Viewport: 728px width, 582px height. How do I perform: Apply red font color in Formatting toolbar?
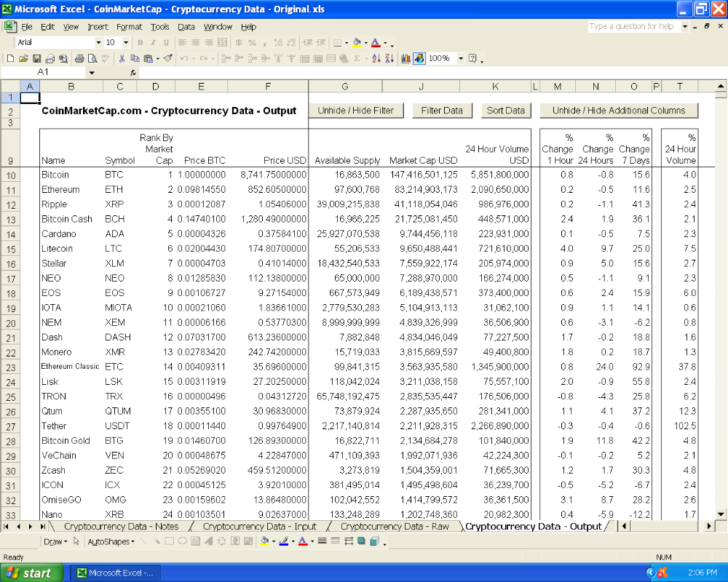click(376, 43)
